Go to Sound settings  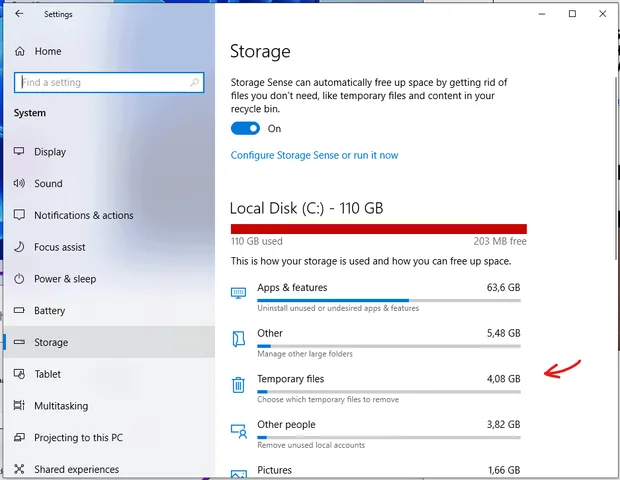coord(48,183)
